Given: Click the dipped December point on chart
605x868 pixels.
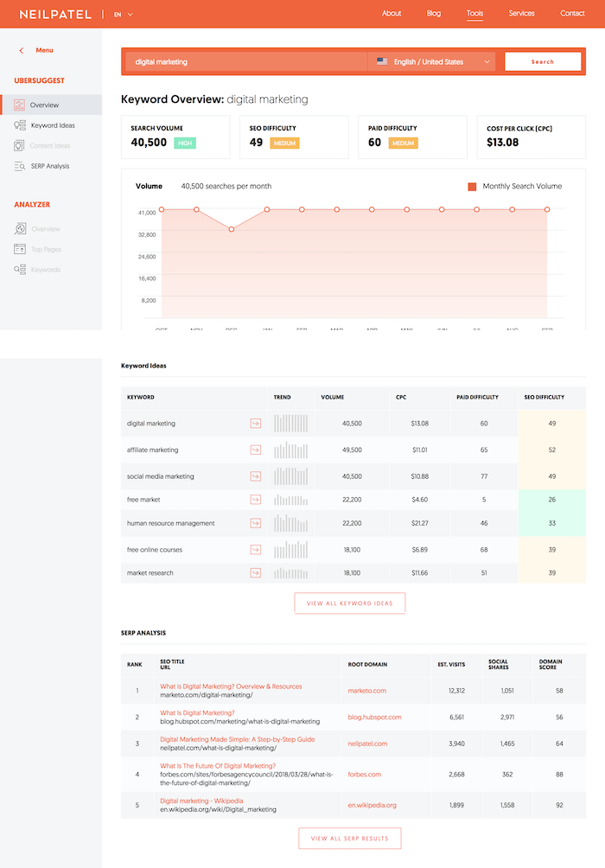Looking at the screenshot, I should 232,229.
